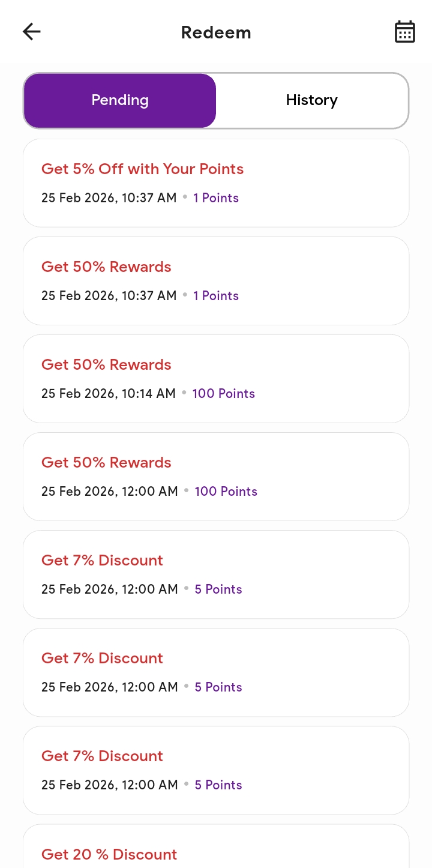Screen dimensions: 432x868
Task: Open the calendar date filter icon
Action: pyautogui.click(x=405, y=32)
